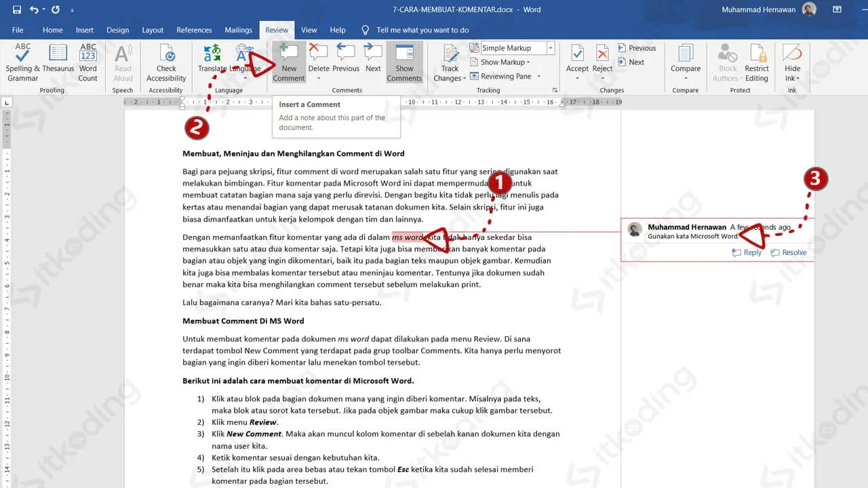Open the Thesaurus tool

(58, 59)
